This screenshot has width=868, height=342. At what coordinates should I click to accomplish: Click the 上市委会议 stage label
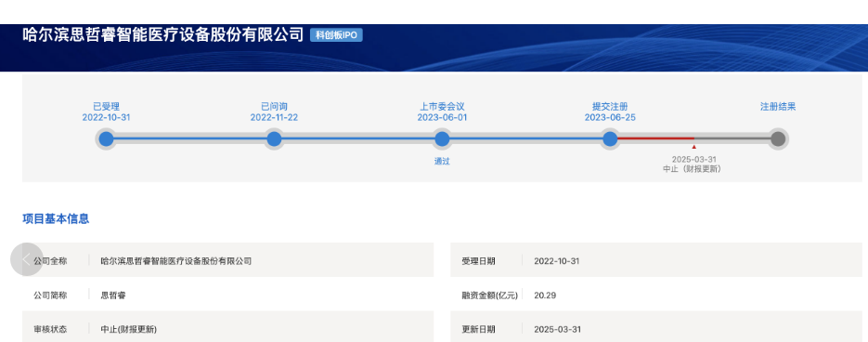click(x=442, y=107)
